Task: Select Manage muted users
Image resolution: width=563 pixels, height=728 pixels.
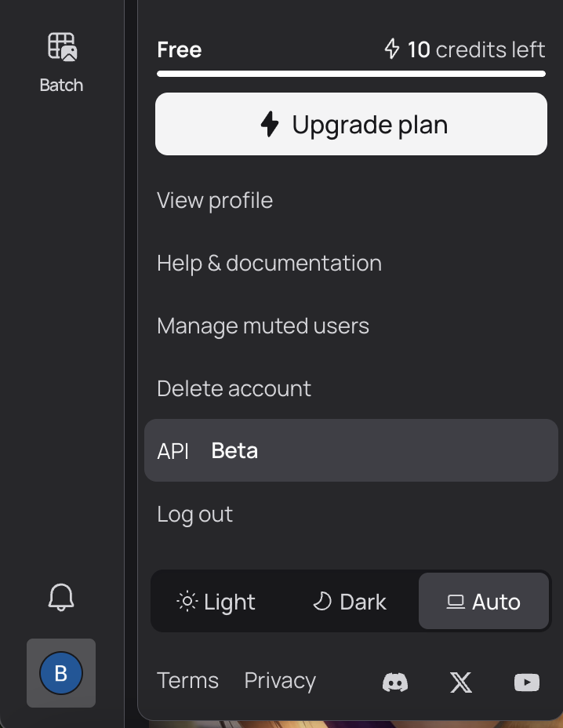Action: point(263,326)
